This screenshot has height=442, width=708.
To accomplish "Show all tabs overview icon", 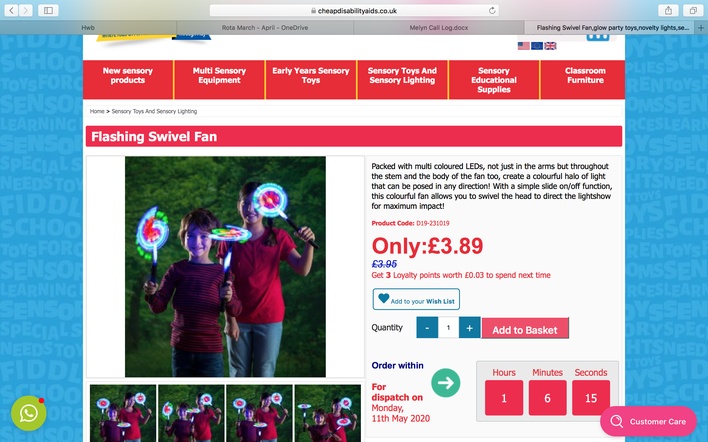I will pos(693,10).
